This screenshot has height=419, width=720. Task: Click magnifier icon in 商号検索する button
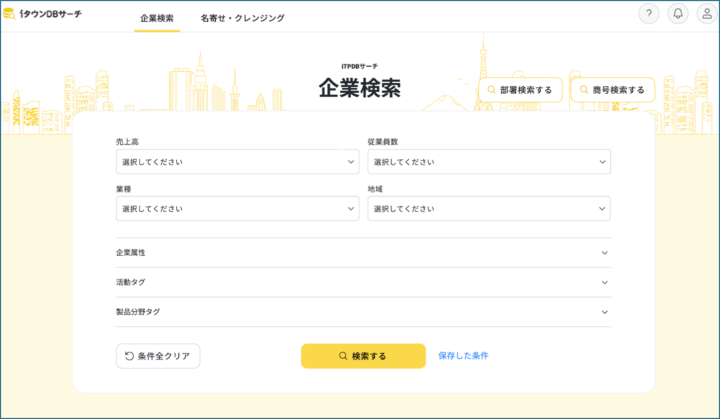click(x=583, y=90)
